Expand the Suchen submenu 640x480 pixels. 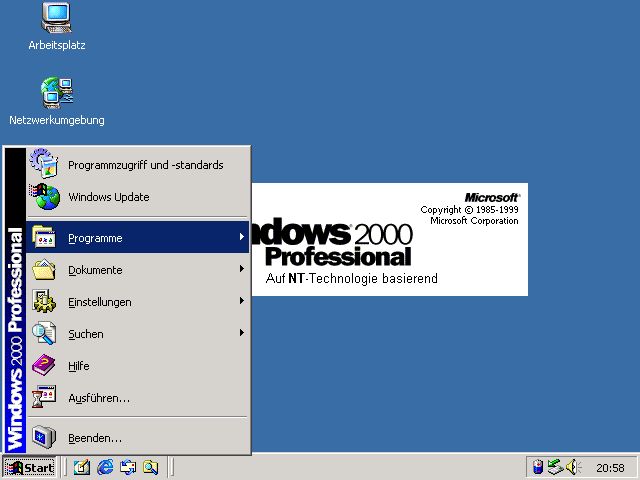click(x=85, y=334)
